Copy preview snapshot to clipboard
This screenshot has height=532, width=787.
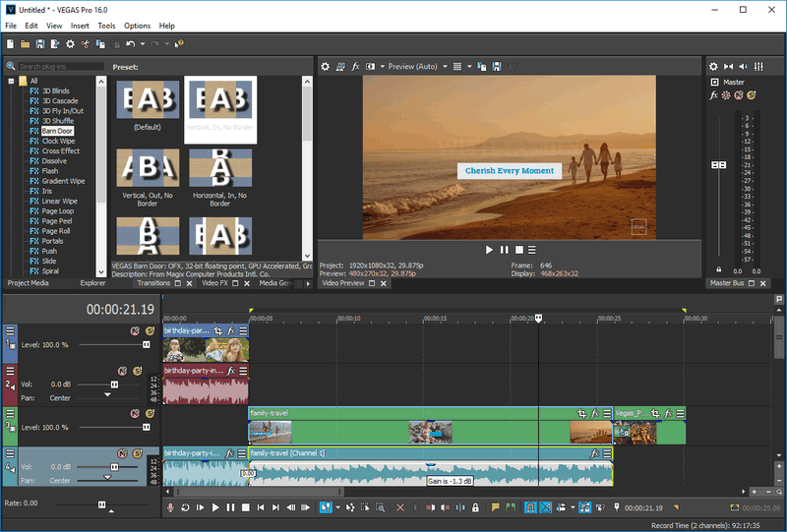pyautogui.click(x=482, y=66)
